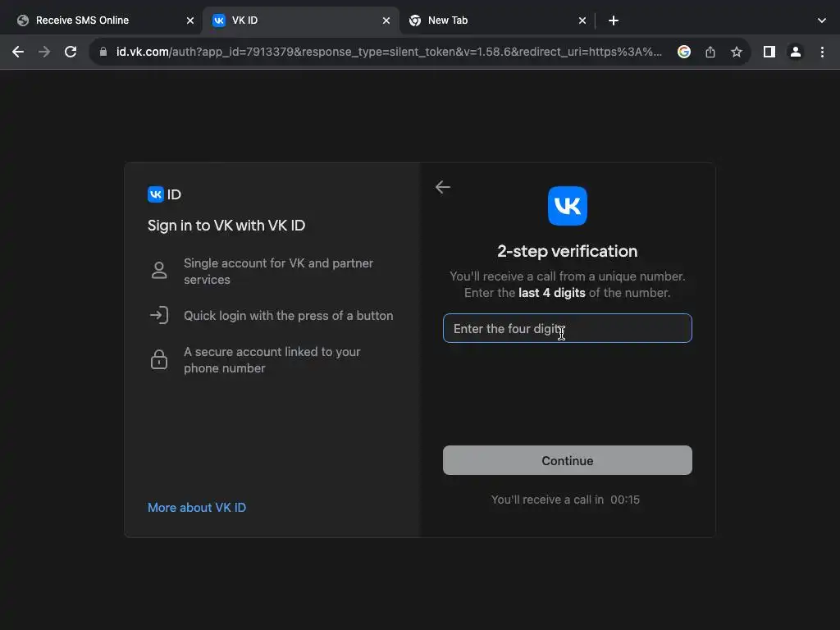This screenshot has height=630, width=840.
Task: Click the login arrow icon beside Quick login
Action: [x=159, y=315]
